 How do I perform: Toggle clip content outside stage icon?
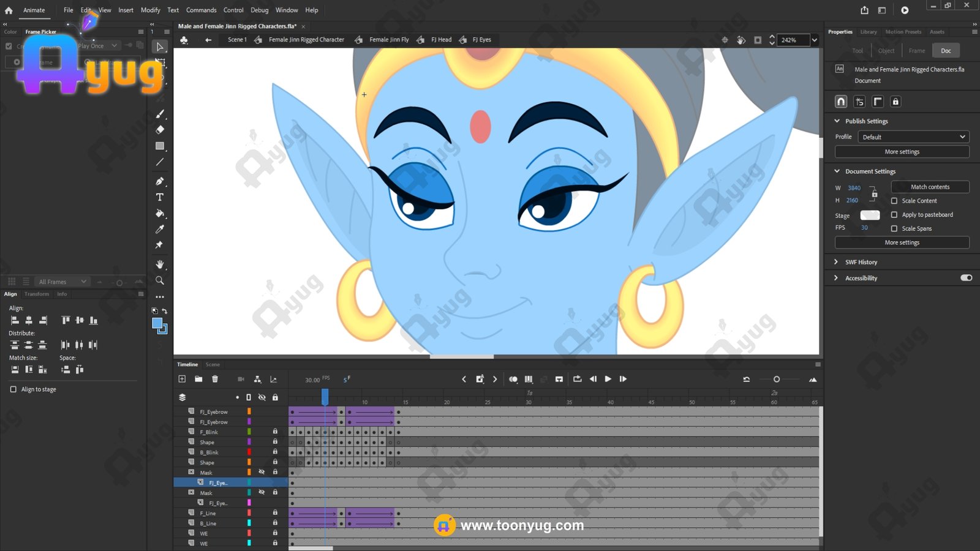tap(758, 40)
